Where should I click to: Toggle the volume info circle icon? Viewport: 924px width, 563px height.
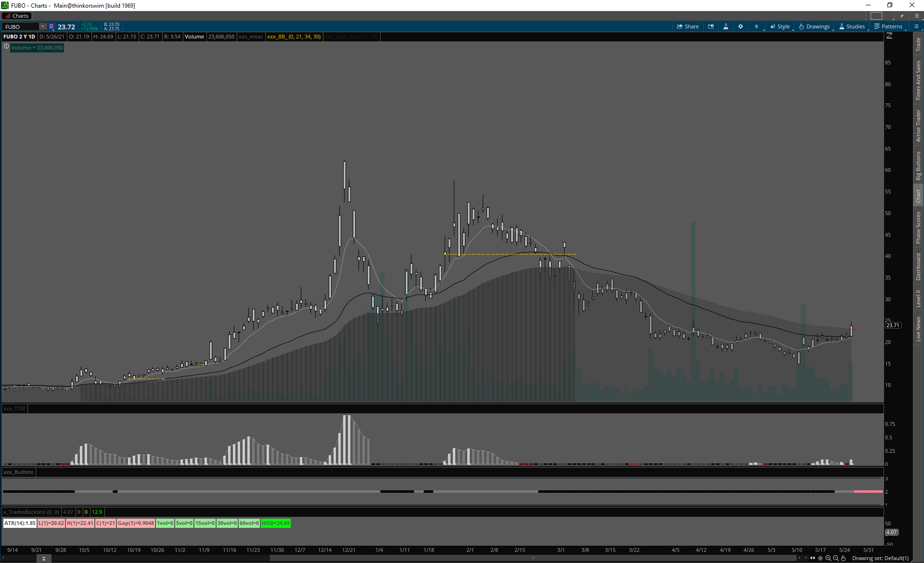pos(6,47)
